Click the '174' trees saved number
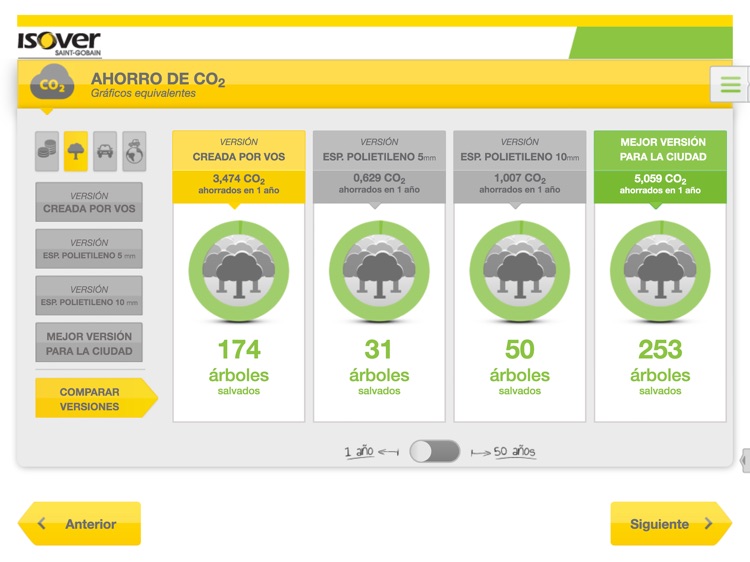750x562 pixels. 239,349
